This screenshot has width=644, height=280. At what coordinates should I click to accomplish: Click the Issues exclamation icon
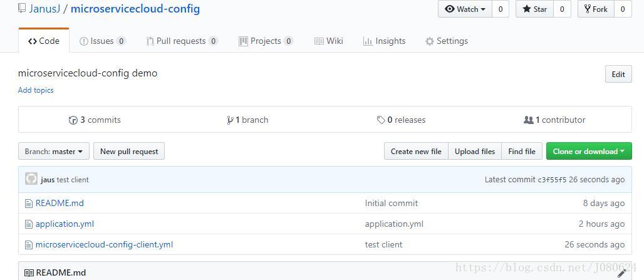84,41
